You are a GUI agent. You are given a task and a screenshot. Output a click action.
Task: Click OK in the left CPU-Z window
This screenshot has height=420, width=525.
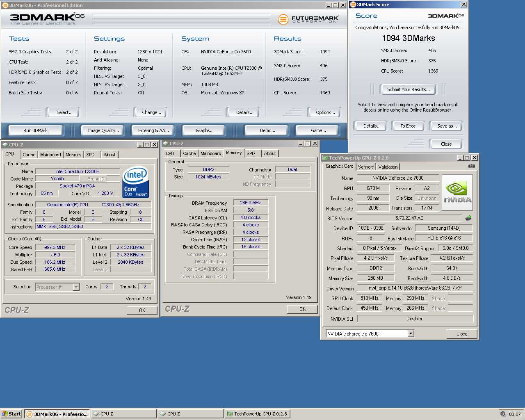point(142,310)
